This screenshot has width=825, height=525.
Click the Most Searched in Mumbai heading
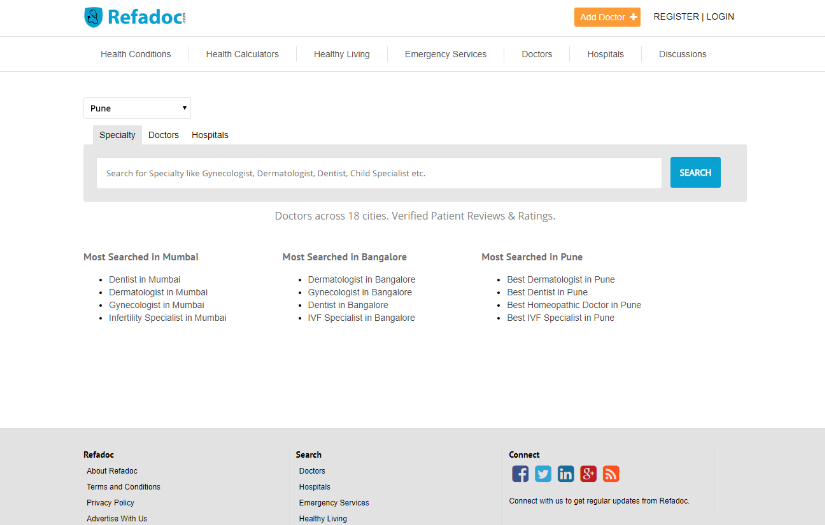(x=140, y=257)
